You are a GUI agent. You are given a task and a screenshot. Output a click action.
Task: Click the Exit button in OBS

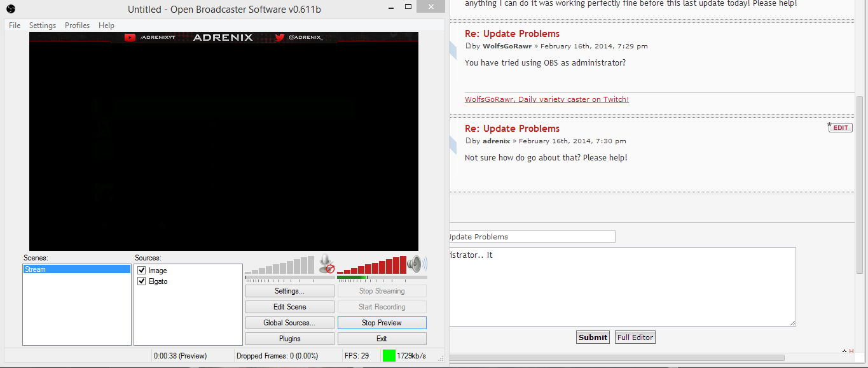[x=382, y=339]
